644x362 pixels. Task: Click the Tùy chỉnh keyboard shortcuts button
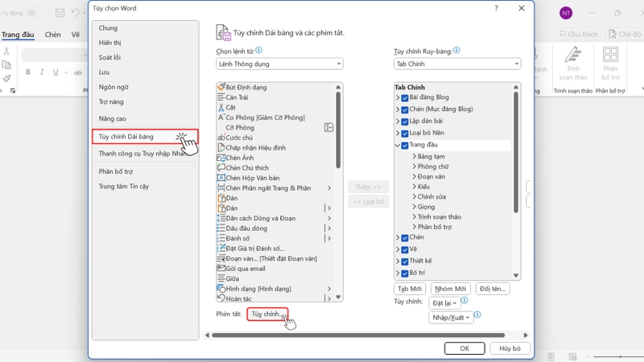coord(267,314)
